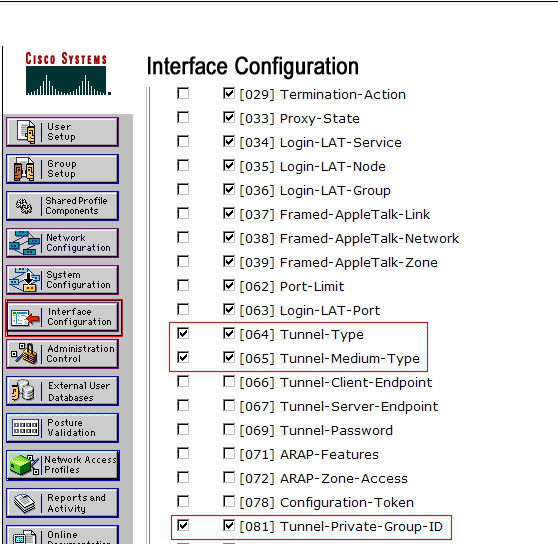Check the Group box for [066] Tunnel-Client-Endpoint
Screen dimensions: 558x544
pyautogui.click(x=229, y=381)
